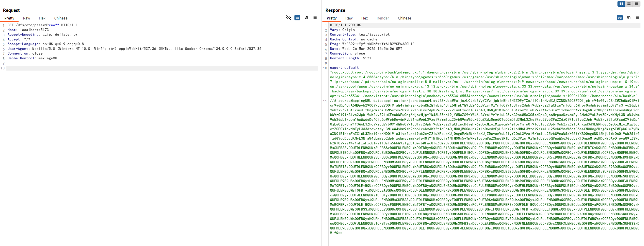The image size is (644, 246).
Task: Select Chinese tab in Request panel
Action: 61,18
